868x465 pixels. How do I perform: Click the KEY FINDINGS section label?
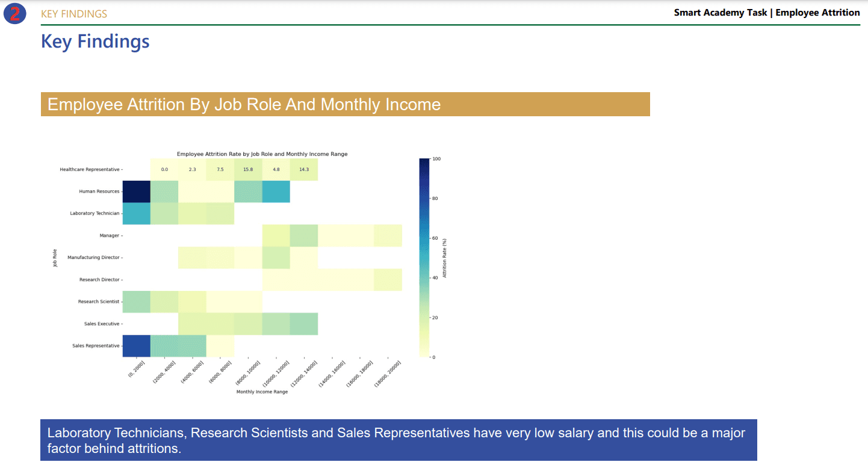(74, 14)
